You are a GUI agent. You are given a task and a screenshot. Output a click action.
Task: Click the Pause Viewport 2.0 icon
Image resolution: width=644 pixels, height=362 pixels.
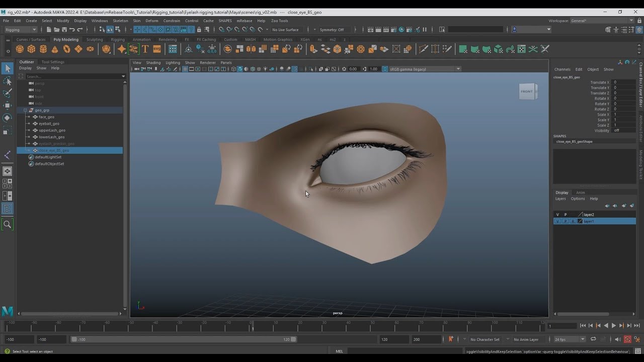coord(425,30)
